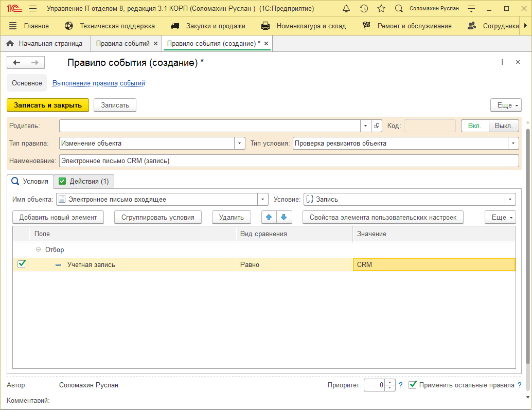Screen dimensions: 532x410
Task: Open the history clock icon
Action: tap(364, 9)
